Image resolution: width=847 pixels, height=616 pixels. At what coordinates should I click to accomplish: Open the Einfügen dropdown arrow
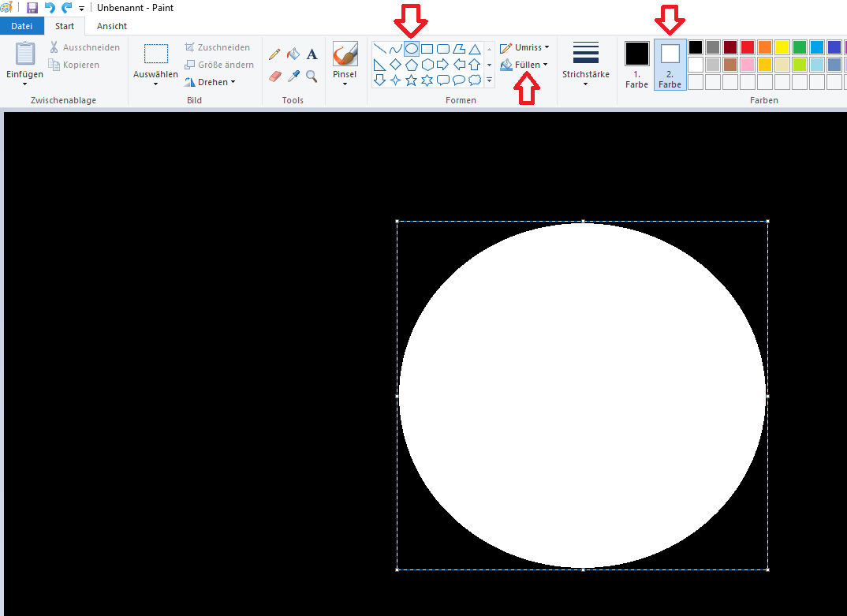24,84
